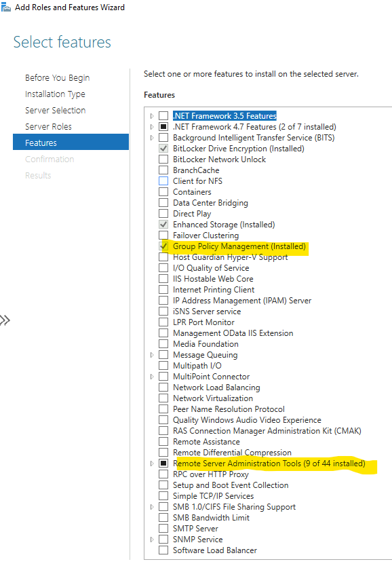Tick the Network Load Balancing checkbox
The image size is (392, 566).
[163, 388]
